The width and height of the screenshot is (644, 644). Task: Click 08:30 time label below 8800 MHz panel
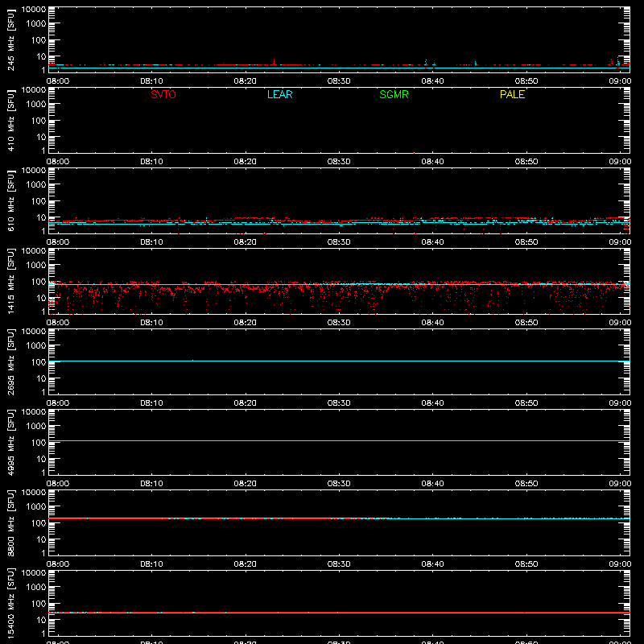click(x=339, y=564)
